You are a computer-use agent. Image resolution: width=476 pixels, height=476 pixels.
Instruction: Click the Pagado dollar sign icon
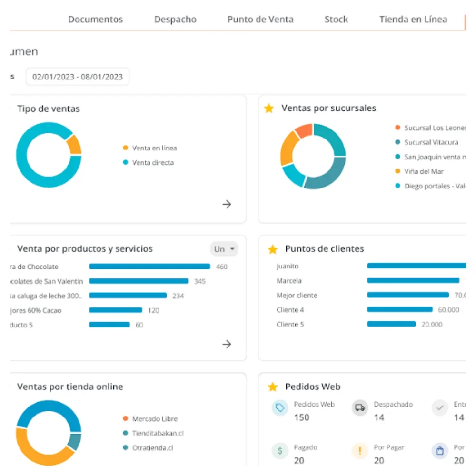point(280,451)
